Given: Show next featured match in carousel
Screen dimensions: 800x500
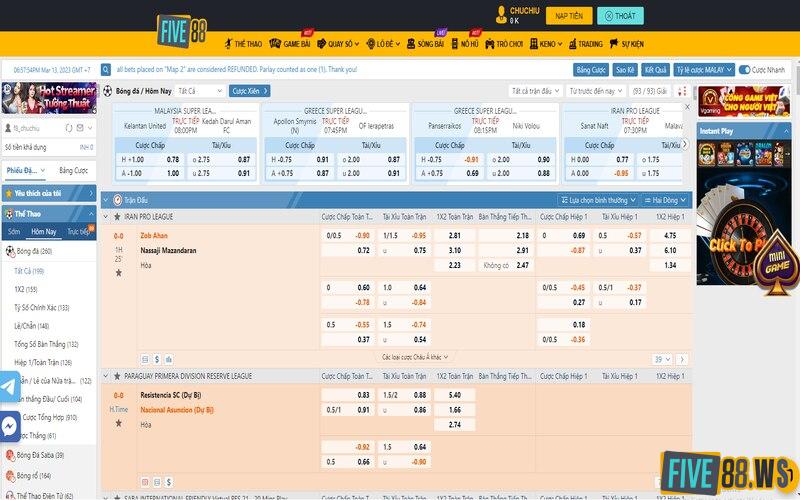Looking at the screenshot, I should click(685, 145).
